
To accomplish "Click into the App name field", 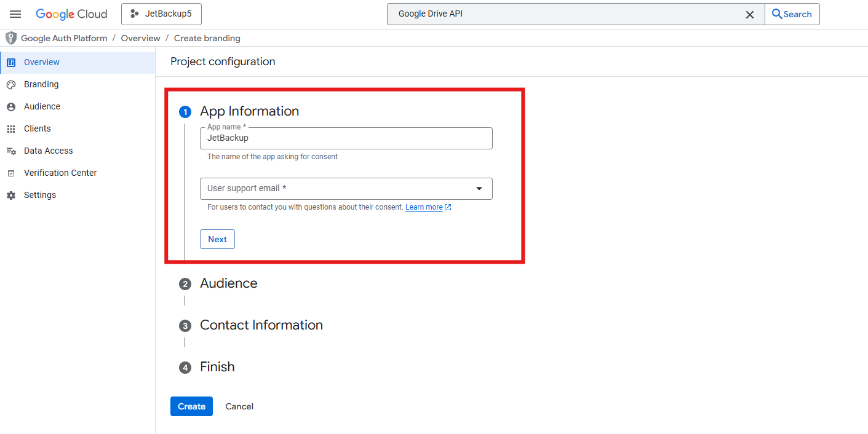I will click(x=346, y=138).
